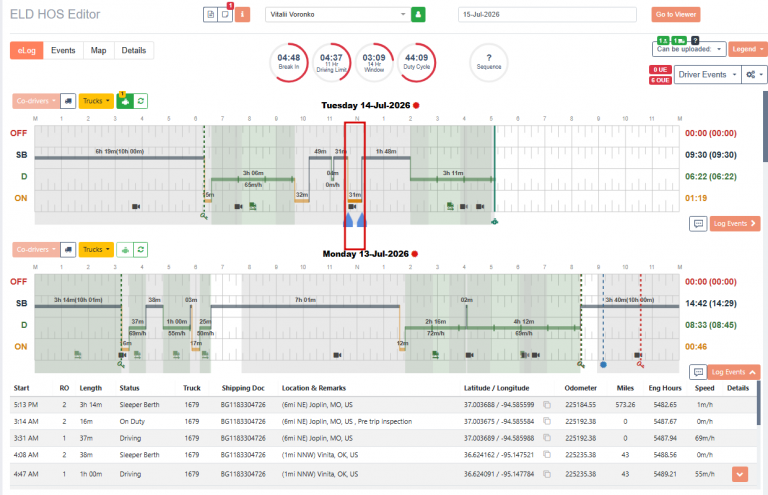The image size is (768, 495).
Task: Click the green '1' truck badge icon
Action: coord(679,41)
